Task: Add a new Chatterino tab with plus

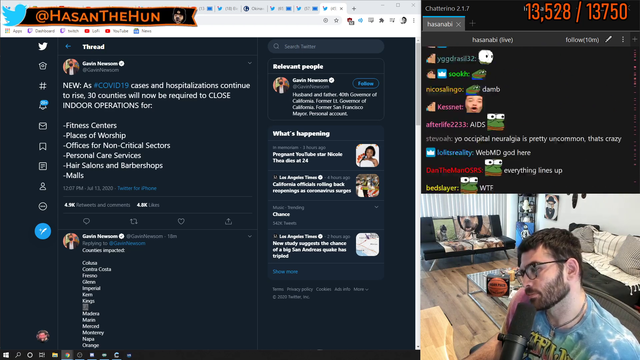Action: 472,24
